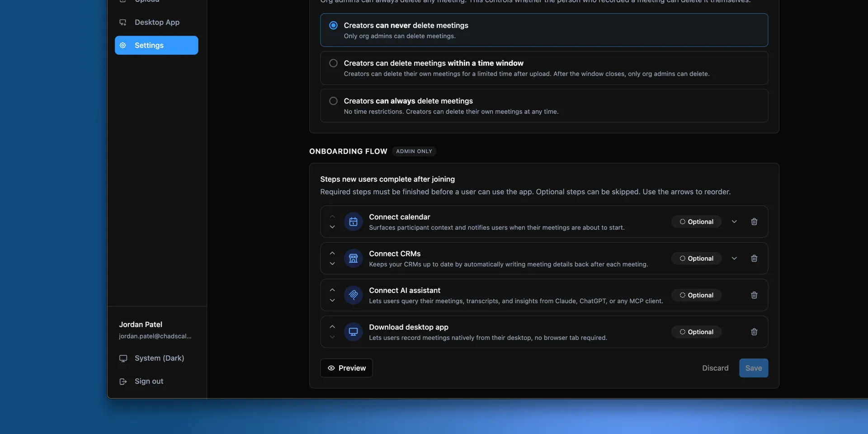Viewport: 868px width, 434px height.
Task: Preview the onboarding flow
Action: tap(346, 368)
